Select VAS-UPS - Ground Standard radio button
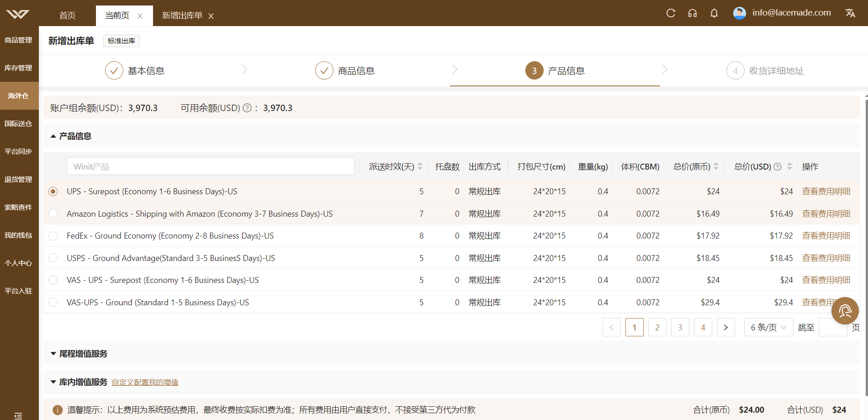The image size is (868, 420). (x=53, y=302)
